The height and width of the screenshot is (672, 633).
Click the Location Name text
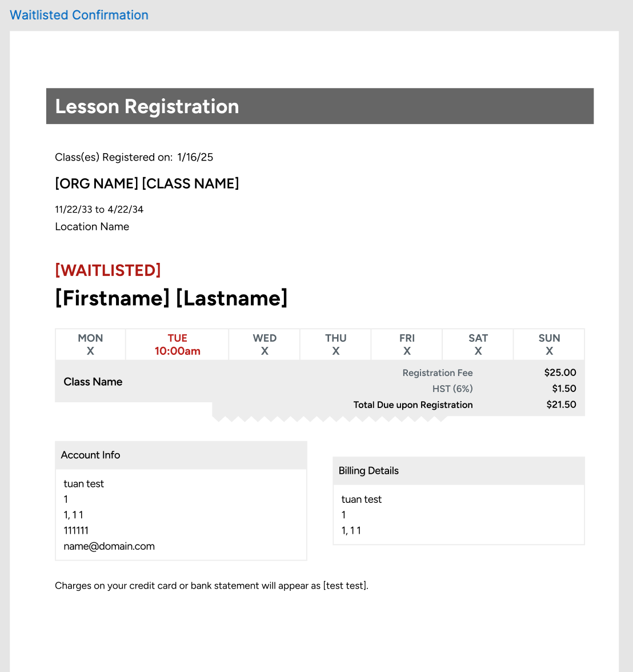click(92, 227)
